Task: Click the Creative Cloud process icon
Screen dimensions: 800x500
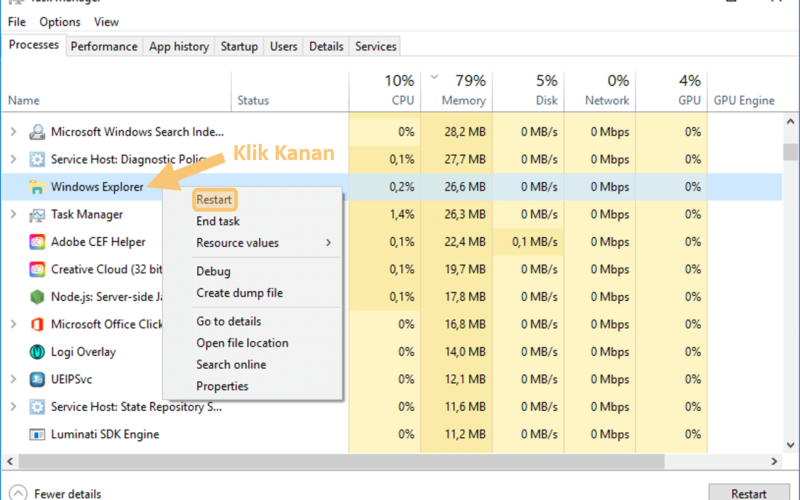Action: pos(37,269)
